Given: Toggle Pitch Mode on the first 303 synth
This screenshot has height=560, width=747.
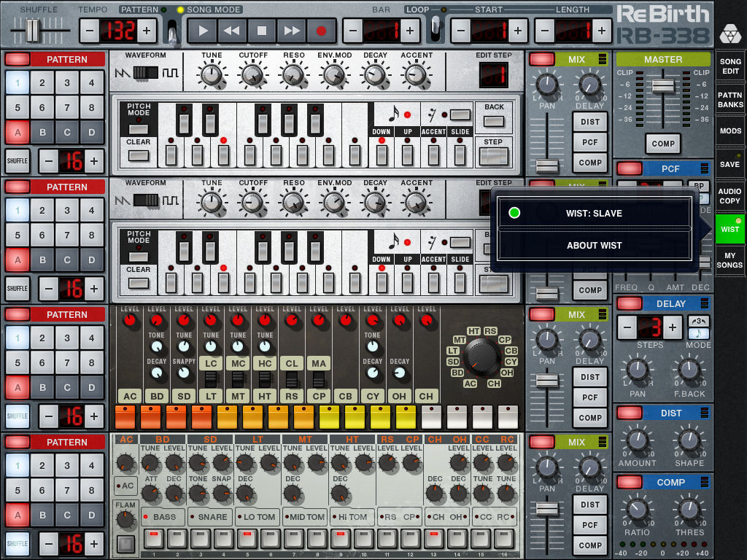Looking at the screenshot, I should pos(138,128).
